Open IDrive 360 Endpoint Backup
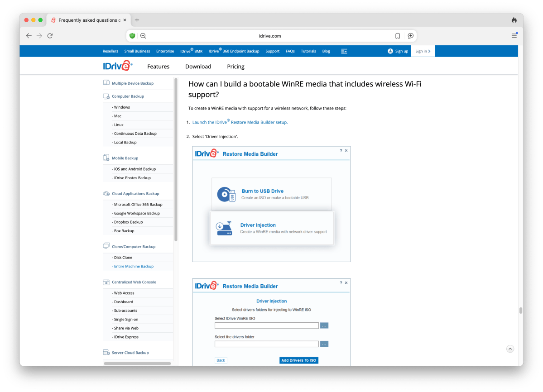The width and height of the screenshot is (543, 392). coord(234,51)
